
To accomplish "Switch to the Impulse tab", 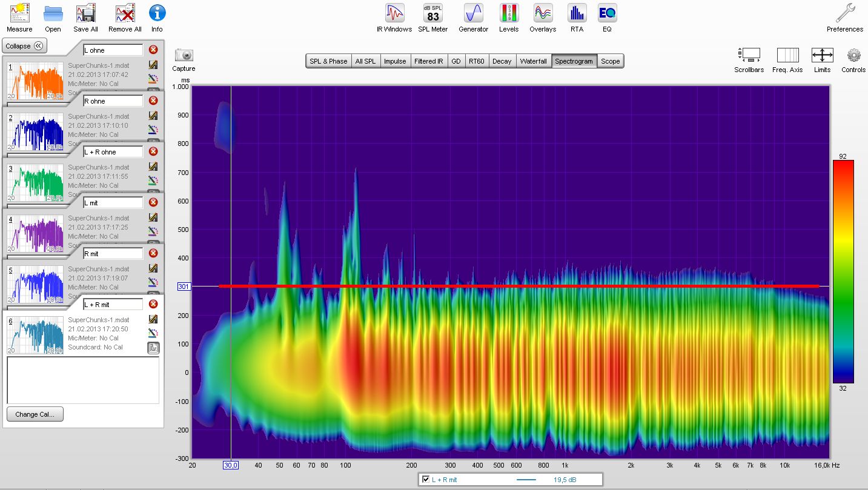I will tap(395, 61).
